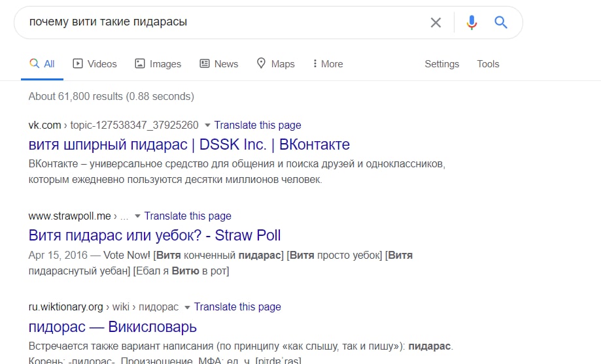Open the DSSK Inc. ВКонтакте result

pyautogui.click(x=189, y=145)
